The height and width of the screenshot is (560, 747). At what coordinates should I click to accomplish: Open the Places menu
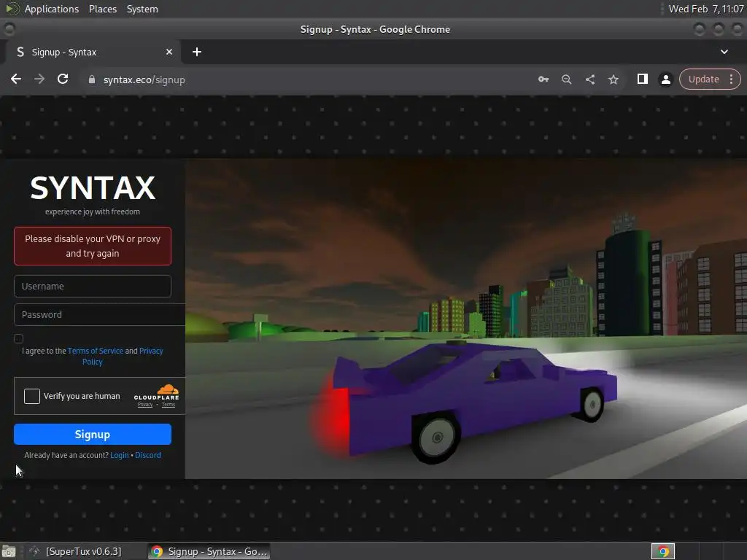(x=103, y=9)
